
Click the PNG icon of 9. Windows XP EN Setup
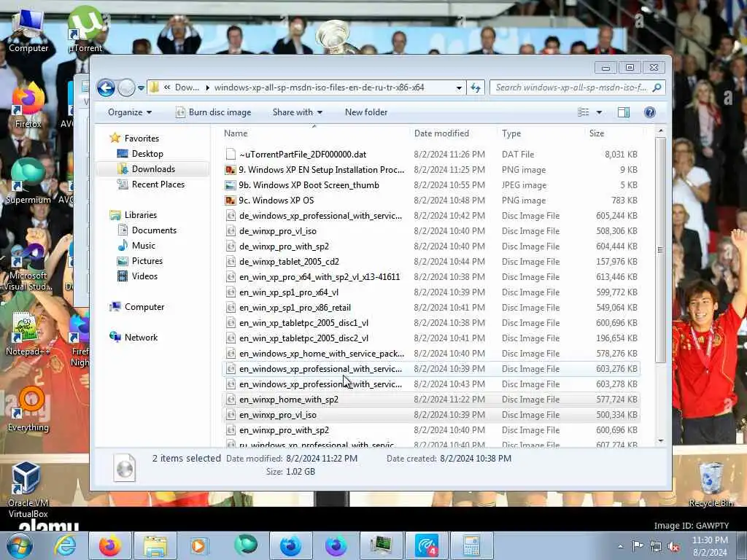click(x=231, y=170)
